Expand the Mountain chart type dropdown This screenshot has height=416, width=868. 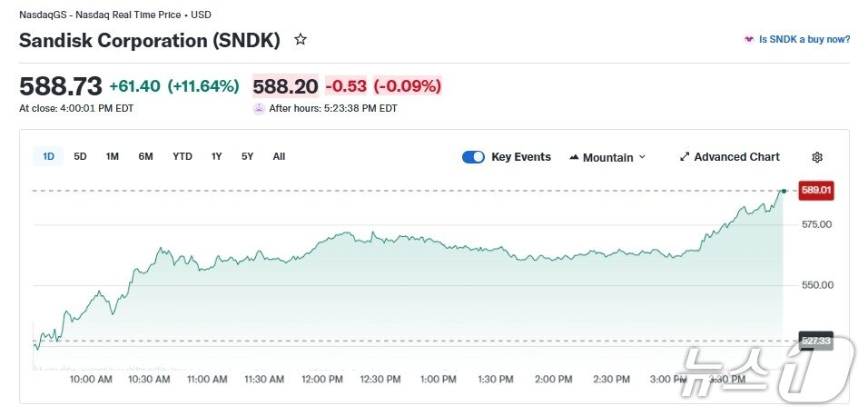click(x=642, y=157)
